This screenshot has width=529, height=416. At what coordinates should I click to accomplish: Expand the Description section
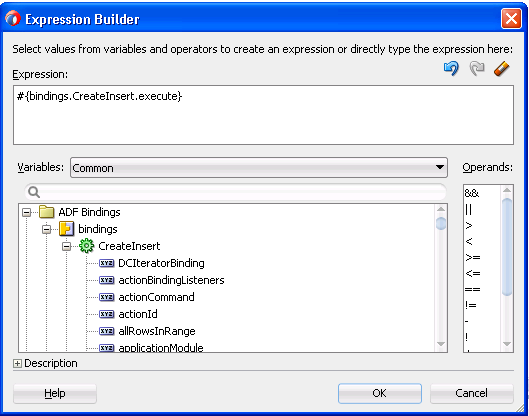17,363
